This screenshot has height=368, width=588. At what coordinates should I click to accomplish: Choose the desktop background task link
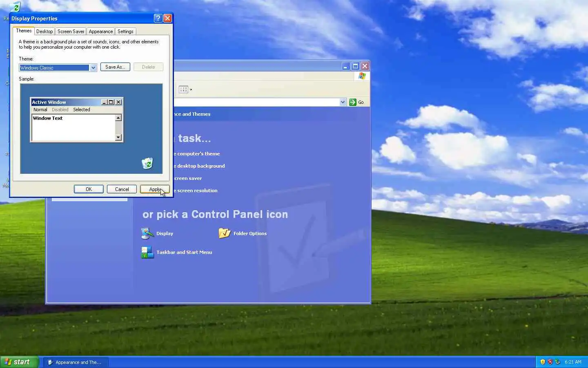point(199,166)
